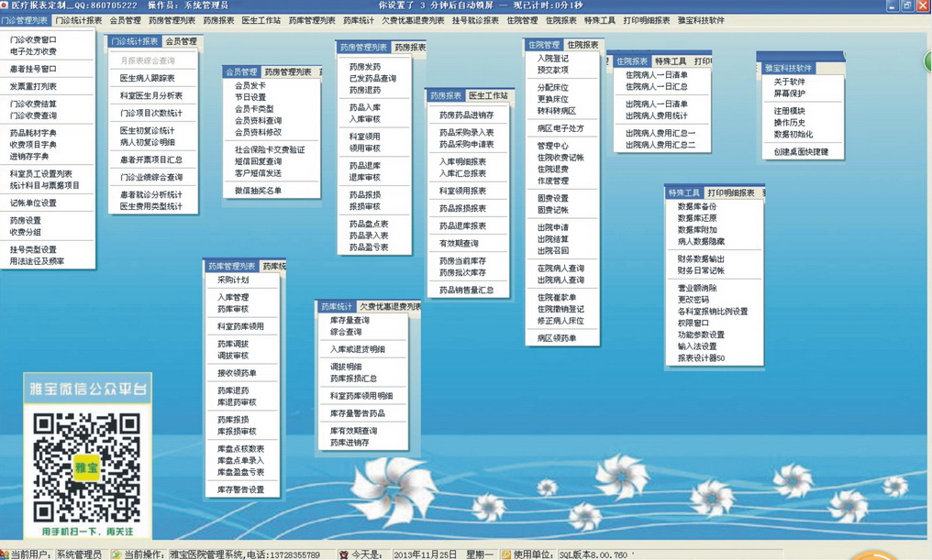Viewport: 932px width, 560px height.
Task: Select 报表设计器50
Action: [x=702, y=358]
